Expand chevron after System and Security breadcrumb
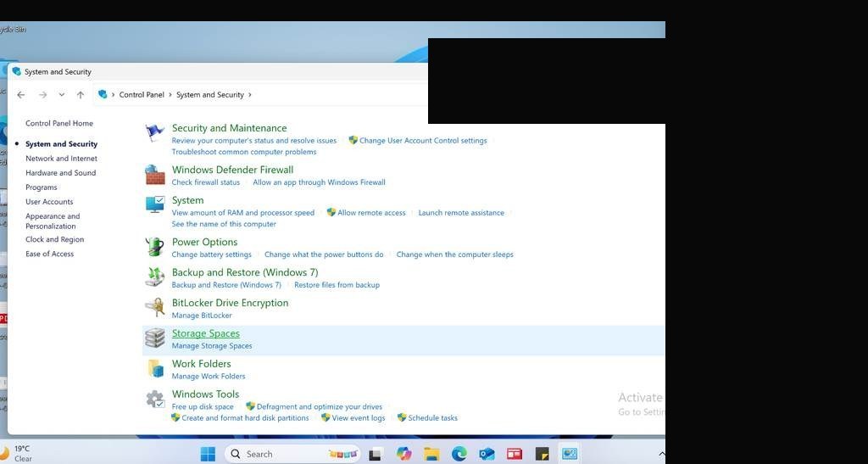This screenshot has width=868, height=464. tap(250, 95)
